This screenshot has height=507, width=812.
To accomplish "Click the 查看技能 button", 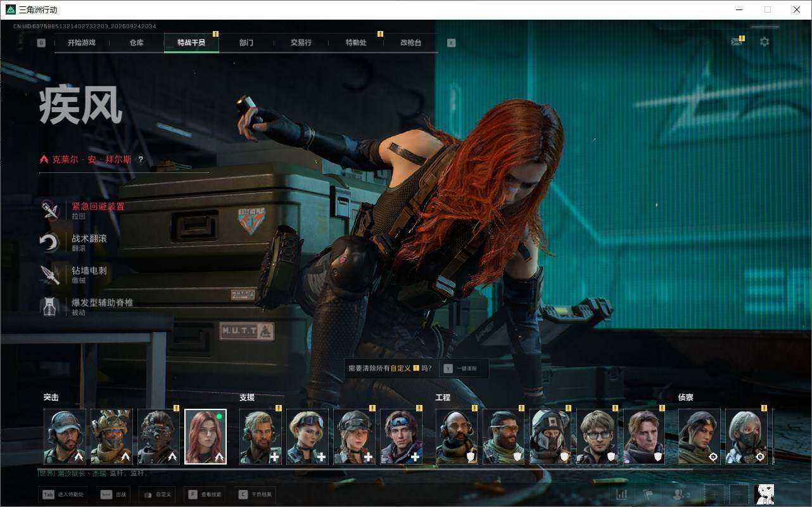I will [x=204, y=494].
